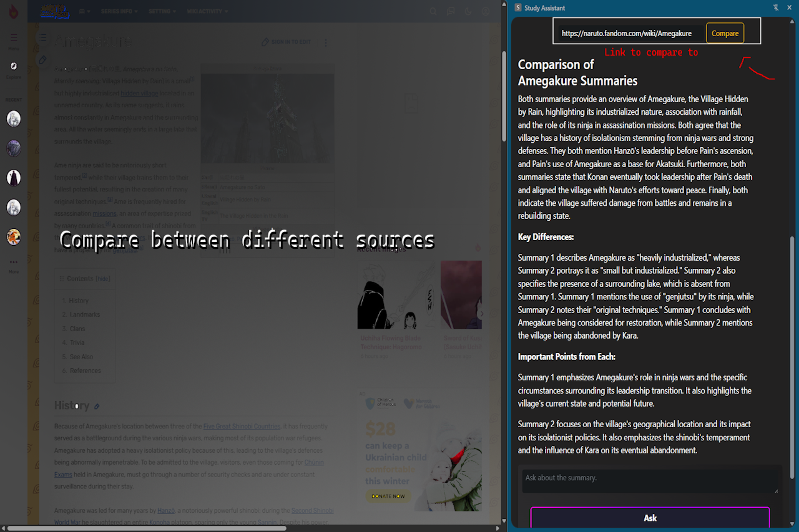
Task: Open the Amegakure infobox image
Action: click(x=267, y=119)
